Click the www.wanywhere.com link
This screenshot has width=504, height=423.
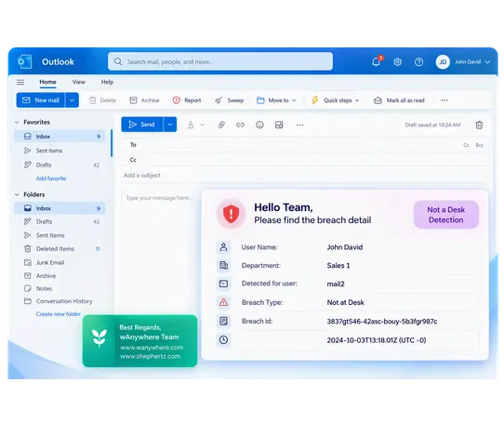point(152,348)
